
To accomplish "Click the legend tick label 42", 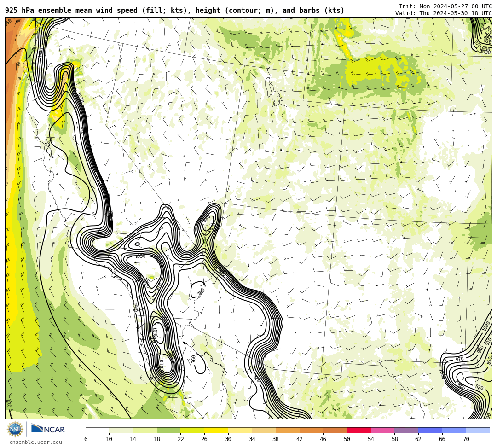I will click(x=300, y=439).
